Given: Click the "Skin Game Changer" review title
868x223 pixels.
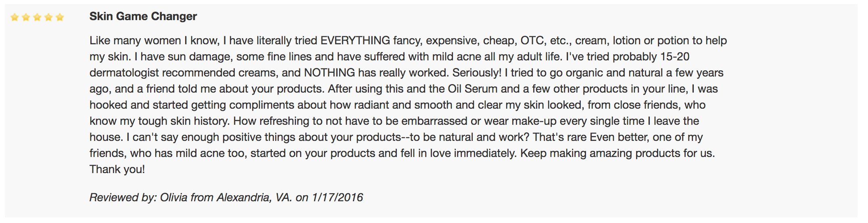Looking at the screenshot, I should coord(143,17).
